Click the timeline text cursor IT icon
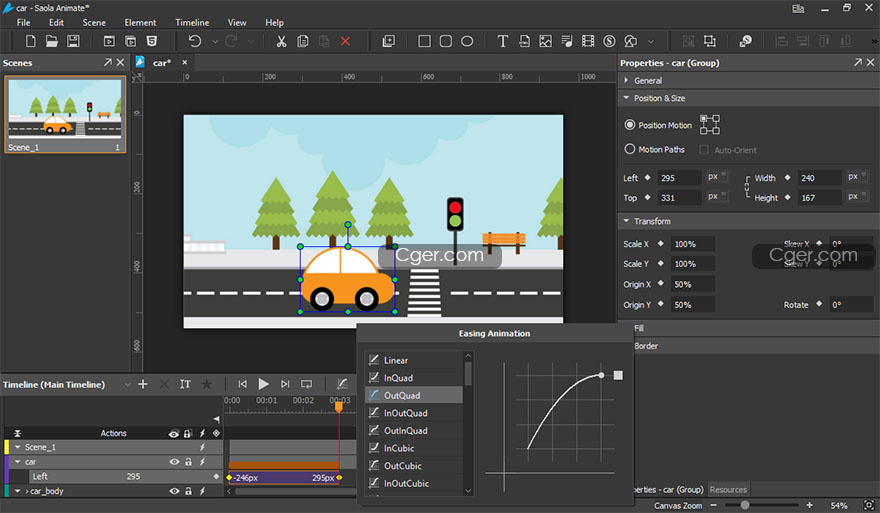 pyautogui.click(x=185, y=384)
